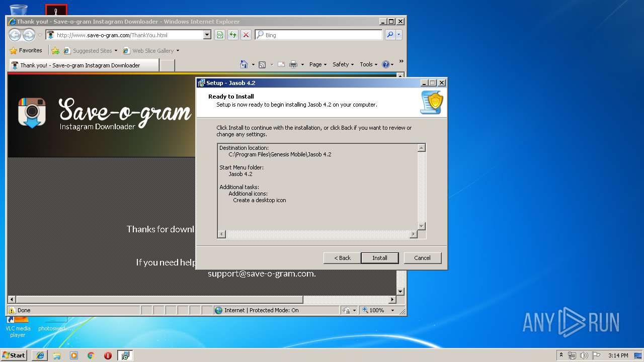The height and width of the screenshot is (362, 644).
Task: Open the Favorites star button
Action: tap(26, 50)
